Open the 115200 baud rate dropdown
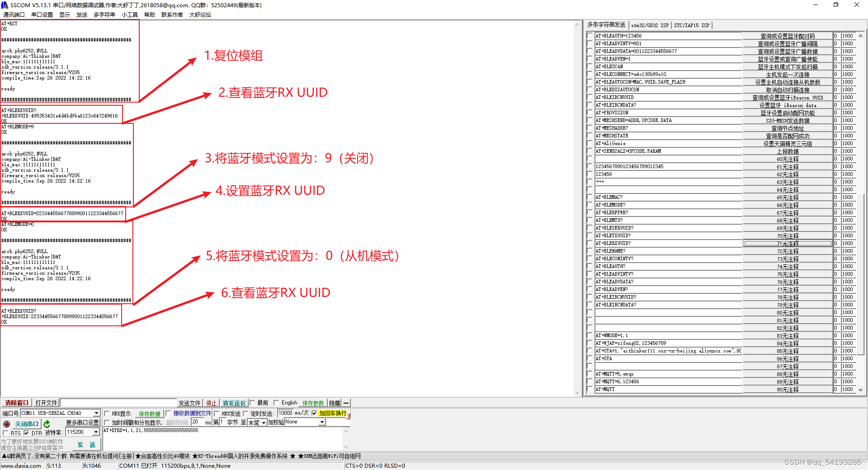This screenshot has width=868, height=470. point(95,432)
